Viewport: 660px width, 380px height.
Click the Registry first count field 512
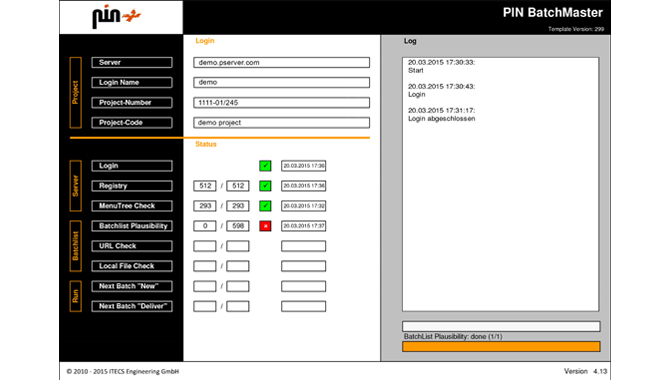205,186
